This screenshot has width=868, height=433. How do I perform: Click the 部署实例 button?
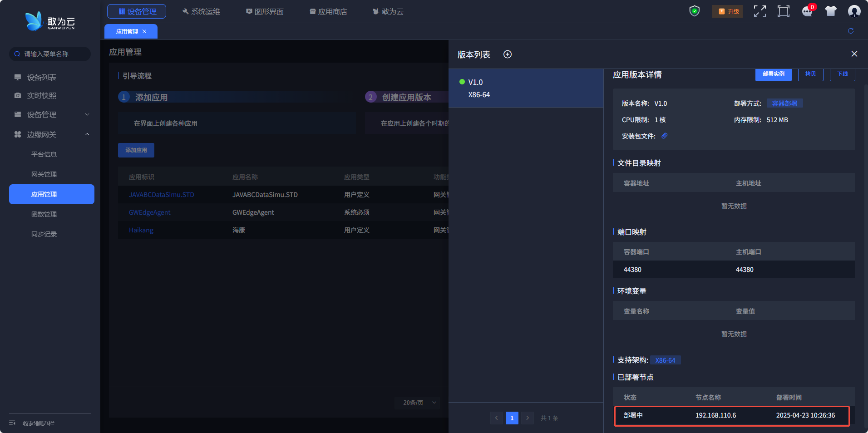click(773, 74)
